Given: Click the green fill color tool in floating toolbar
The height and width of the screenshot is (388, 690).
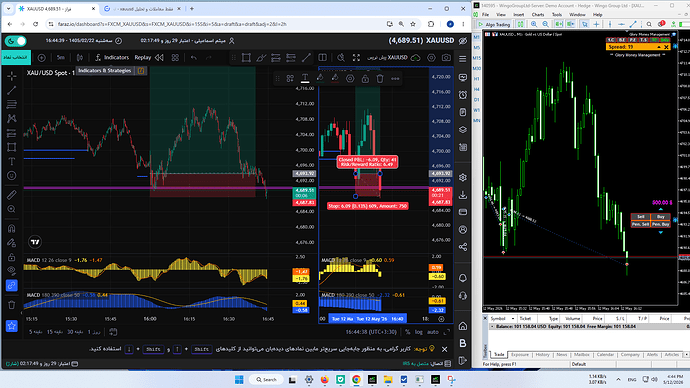Looking at the screenshot, I should pos(320,78).
